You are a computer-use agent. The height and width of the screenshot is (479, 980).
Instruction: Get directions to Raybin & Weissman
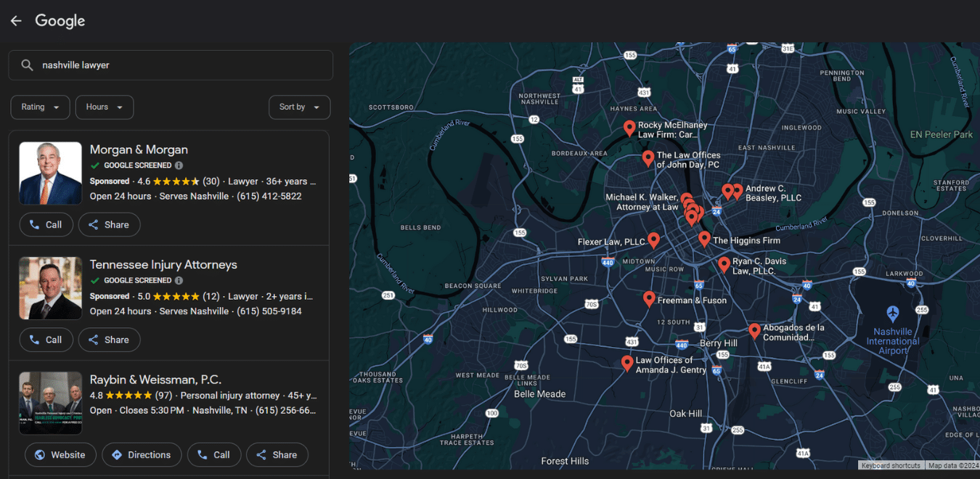pos(142,455)
